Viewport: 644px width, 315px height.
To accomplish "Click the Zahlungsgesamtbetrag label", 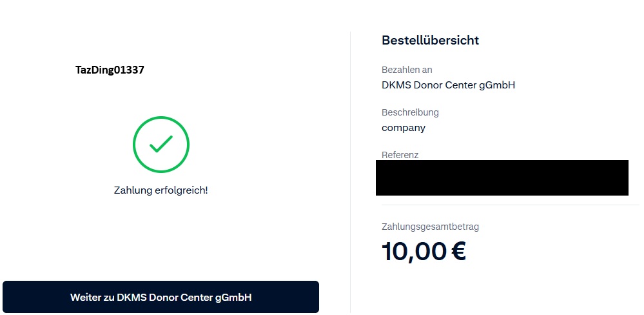I will [x=430, y=227].
